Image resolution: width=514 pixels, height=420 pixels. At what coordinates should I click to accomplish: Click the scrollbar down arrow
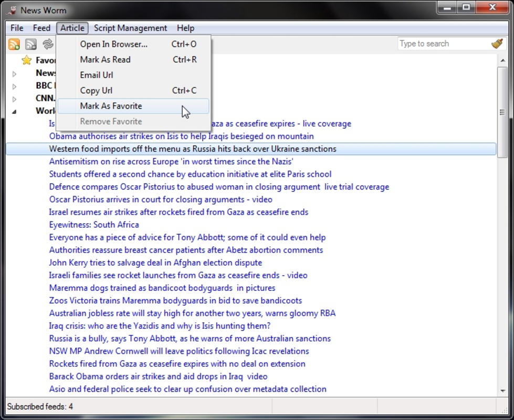point(502,391)
